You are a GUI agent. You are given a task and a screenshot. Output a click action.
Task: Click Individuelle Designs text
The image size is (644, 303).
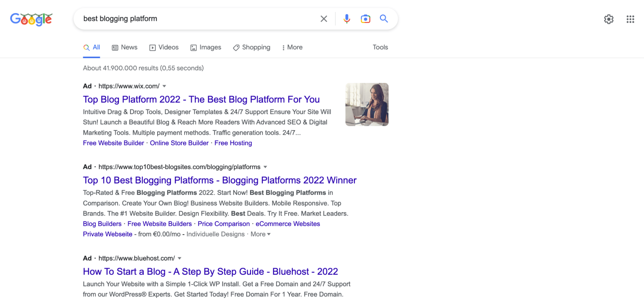pyautogui.click(x=216, y=234)
